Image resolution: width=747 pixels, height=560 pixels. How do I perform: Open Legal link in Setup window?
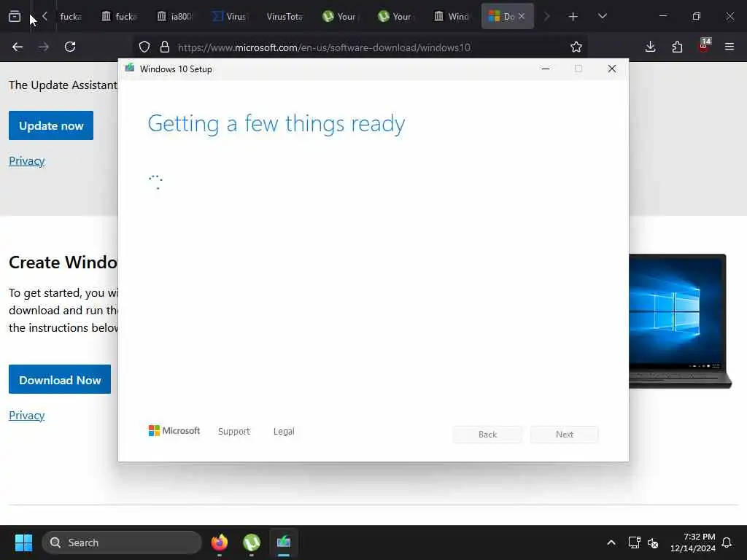(x=284, y=432)
